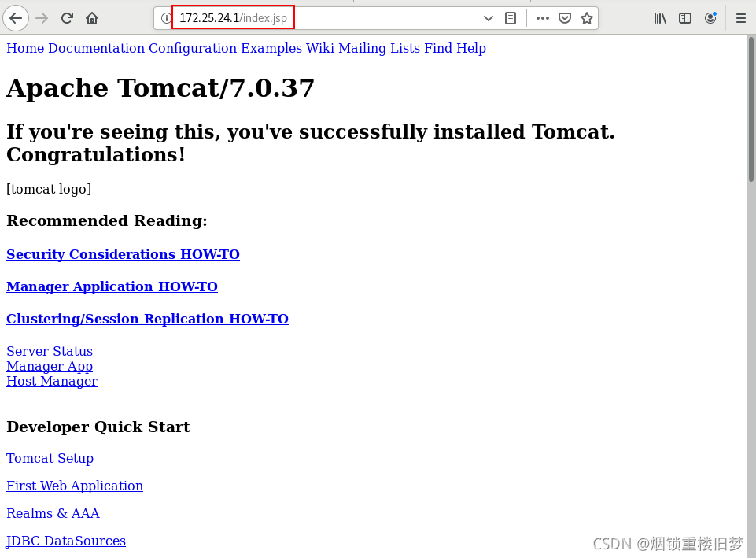Screen dimensions: 756x558
Task: Expand the address bar history dropdown
Action: pyautogui.click(x=489, y=18)
